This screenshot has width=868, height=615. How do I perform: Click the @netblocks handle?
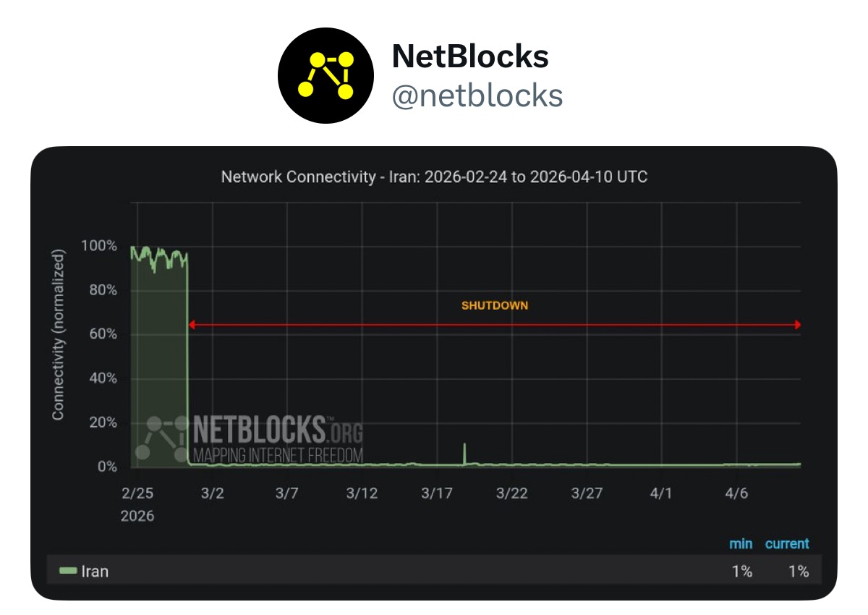coord(477,95)
